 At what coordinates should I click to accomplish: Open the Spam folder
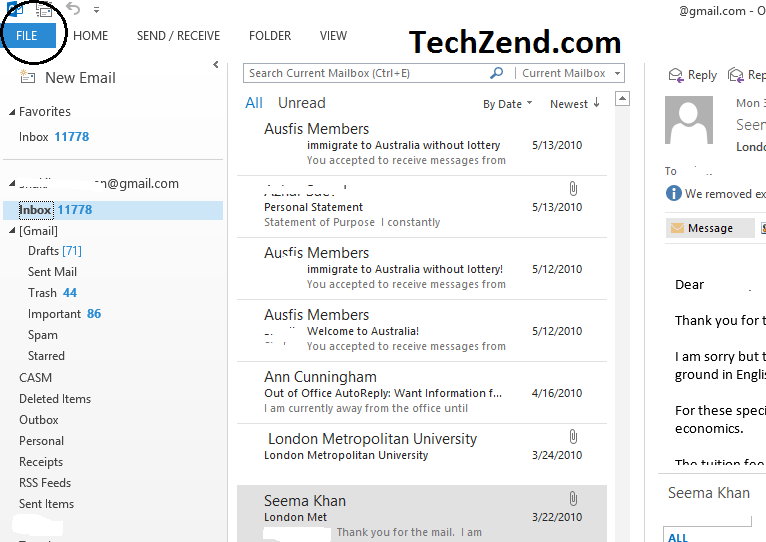pyautogui.click(x=43, y=335)
